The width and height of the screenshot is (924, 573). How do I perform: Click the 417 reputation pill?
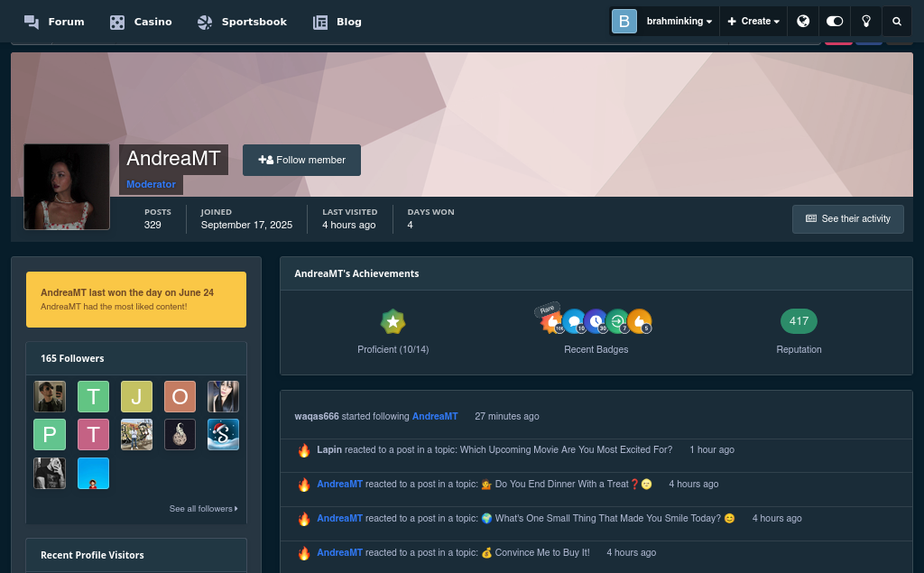pyautogui.click(x=799, y=321)
